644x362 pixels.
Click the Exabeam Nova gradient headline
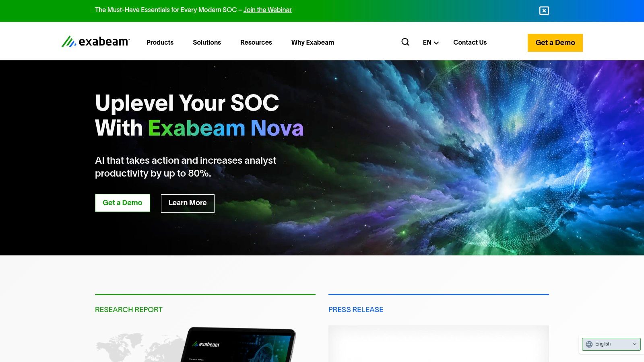click(226, 128)
